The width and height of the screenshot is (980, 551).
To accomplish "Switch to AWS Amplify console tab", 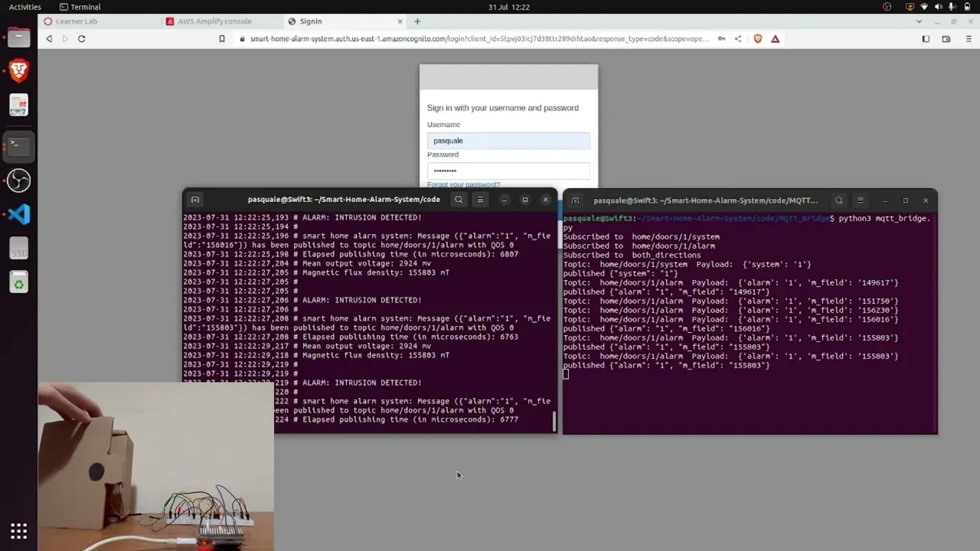I will 222,21.
